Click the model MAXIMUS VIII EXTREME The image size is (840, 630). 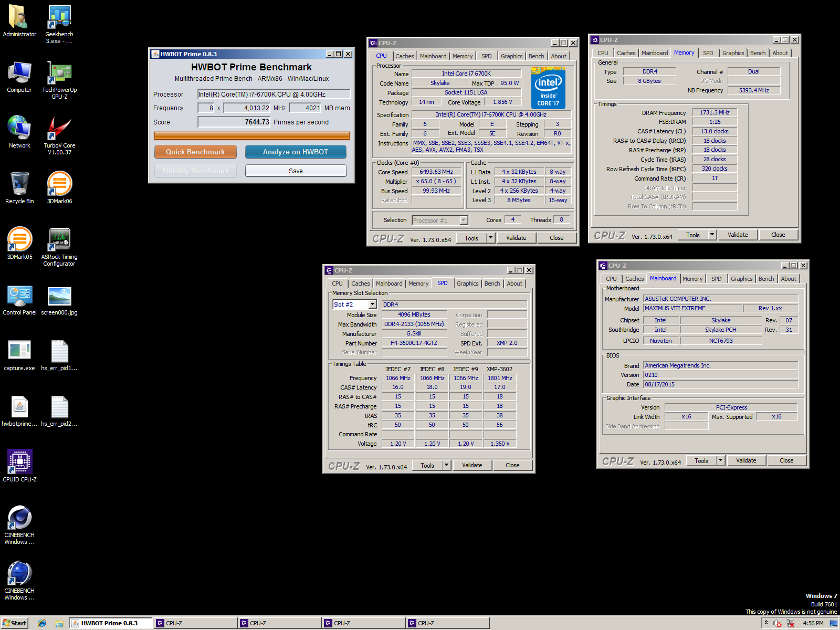pyautogui.click(x=692, y=308)
